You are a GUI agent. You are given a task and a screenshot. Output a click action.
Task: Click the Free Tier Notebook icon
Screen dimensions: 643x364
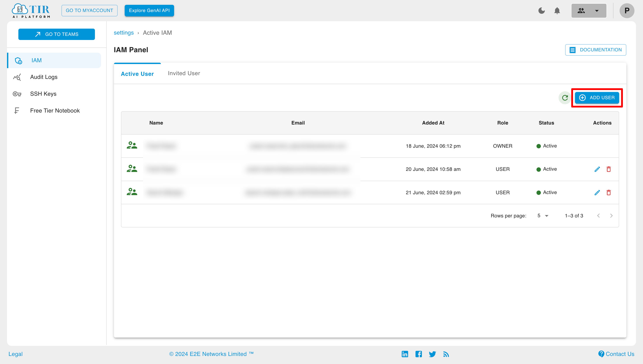point(17,111)
